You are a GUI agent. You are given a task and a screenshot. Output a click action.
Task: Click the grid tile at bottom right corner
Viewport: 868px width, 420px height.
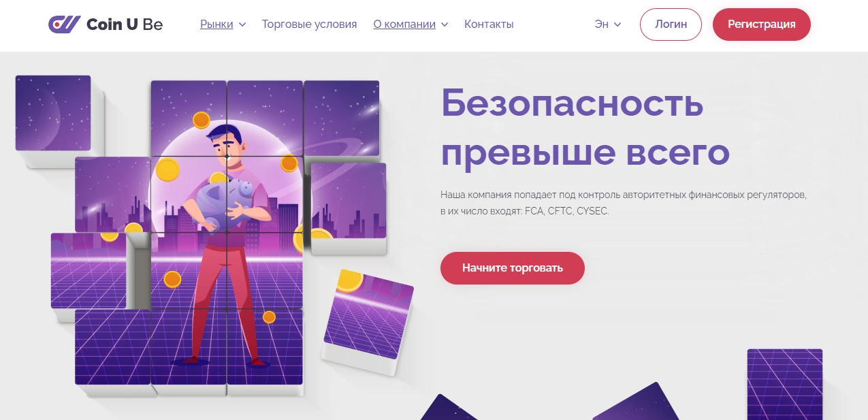coord(784,385)
